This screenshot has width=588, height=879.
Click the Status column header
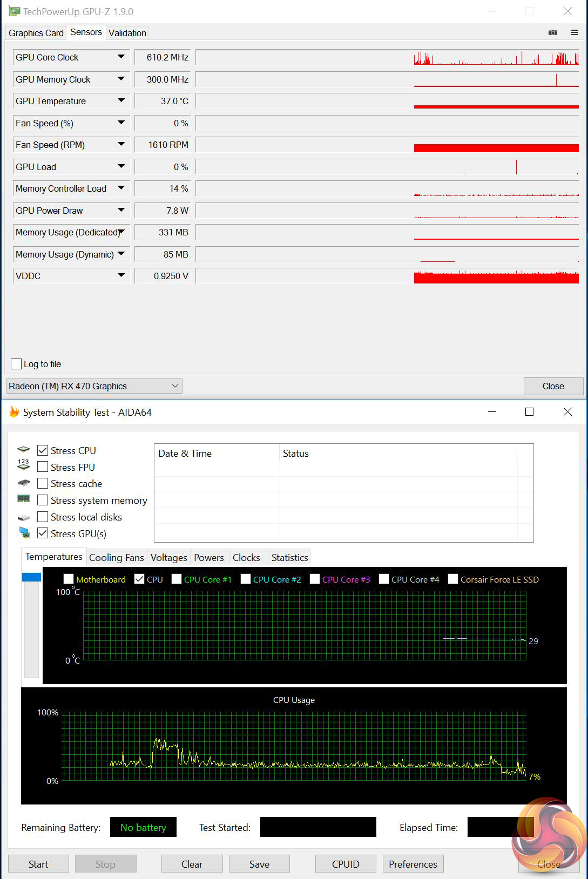coord(398,454)
